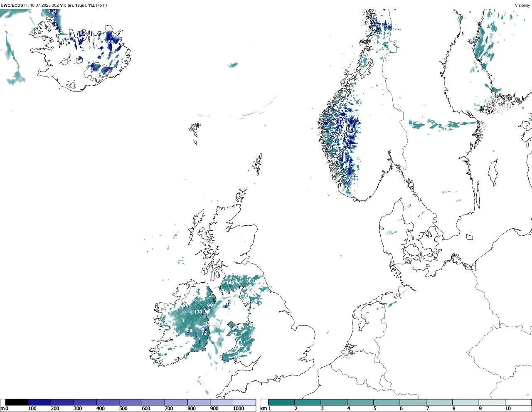The image size is (532, 412).
Task: Click the 'VT: þri. 18.júl. 11Z' valid time
Action: pos(77,5)
